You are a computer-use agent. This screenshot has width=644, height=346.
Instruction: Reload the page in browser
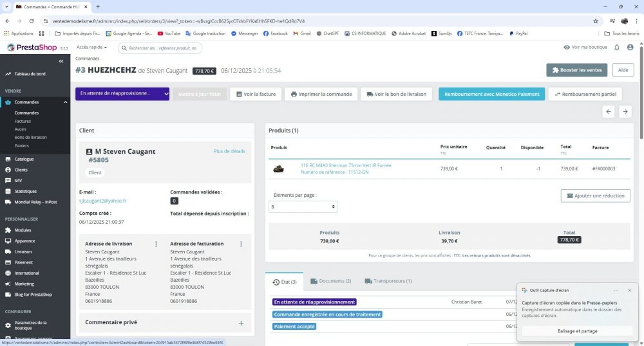(31, 21)
